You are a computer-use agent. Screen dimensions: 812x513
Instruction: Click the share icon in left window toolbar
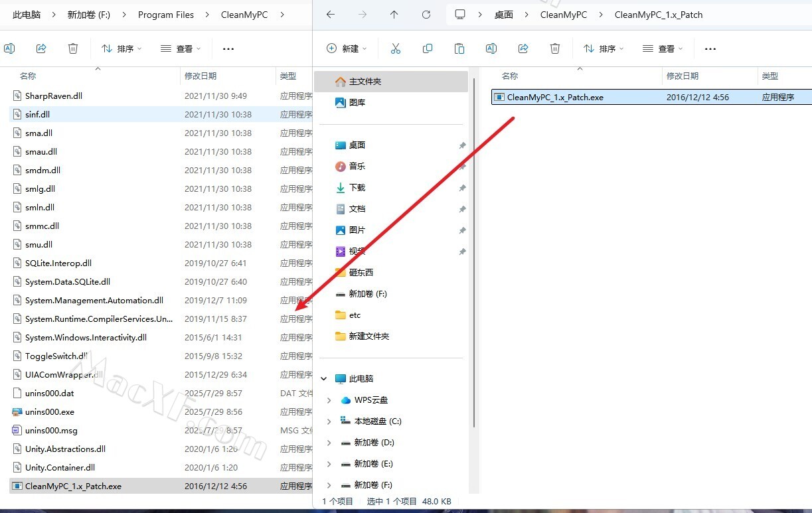41,48
